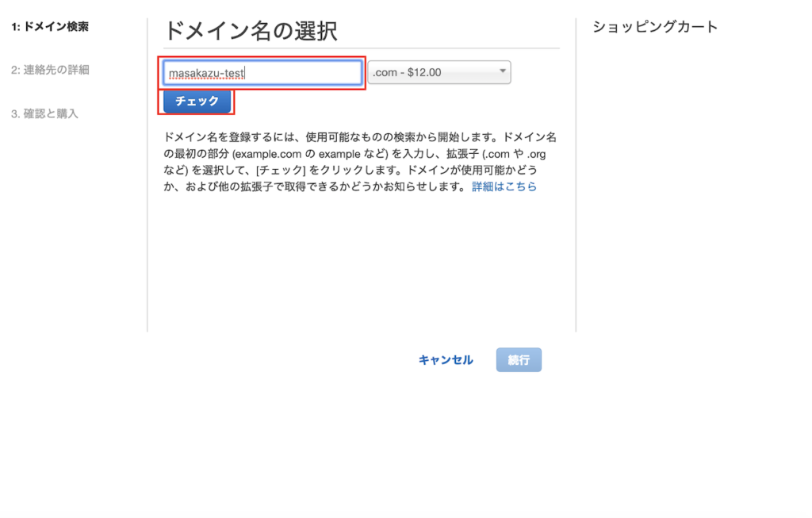Open the 詳細はこちら link

[x=504, y=187]
